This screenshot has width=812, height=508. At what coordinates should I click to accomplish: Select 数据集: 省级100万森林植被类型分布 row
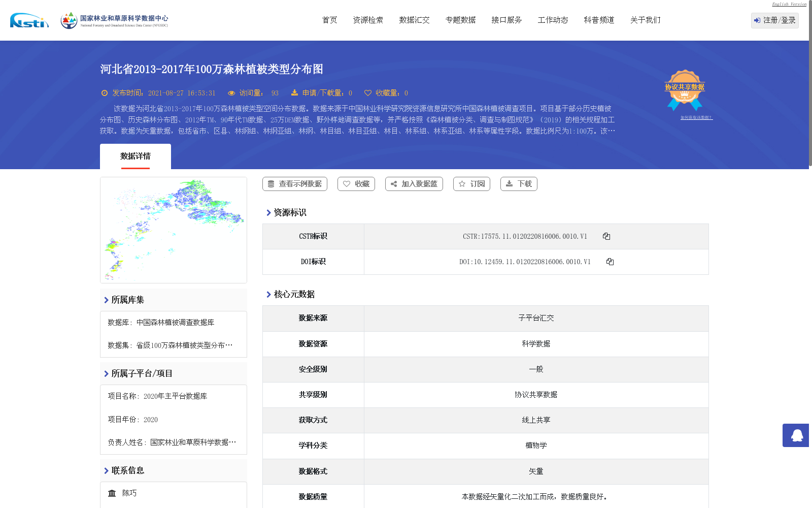point(170,345)
